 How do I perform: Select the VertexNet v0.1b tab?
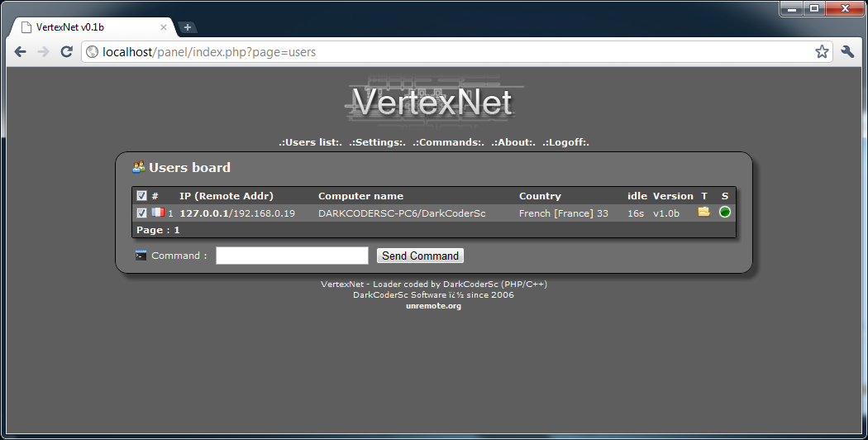[91, 27]
